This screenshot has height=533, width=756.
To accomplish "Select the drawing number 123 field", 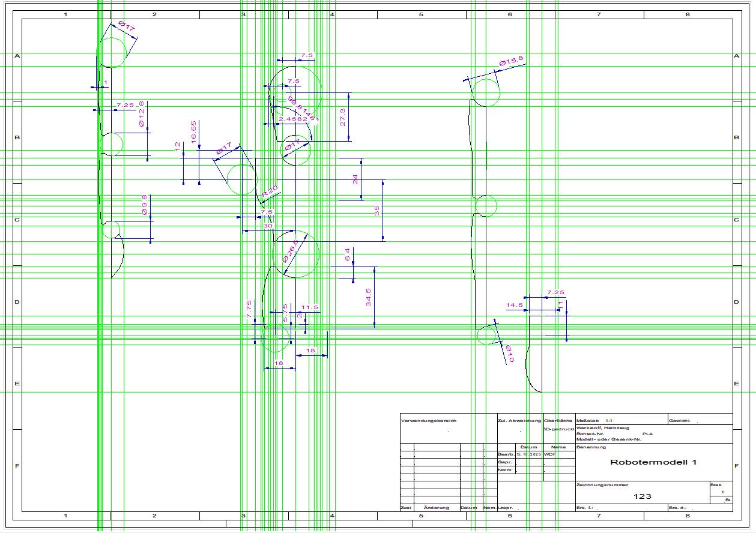I will click(x=643, y=496).
